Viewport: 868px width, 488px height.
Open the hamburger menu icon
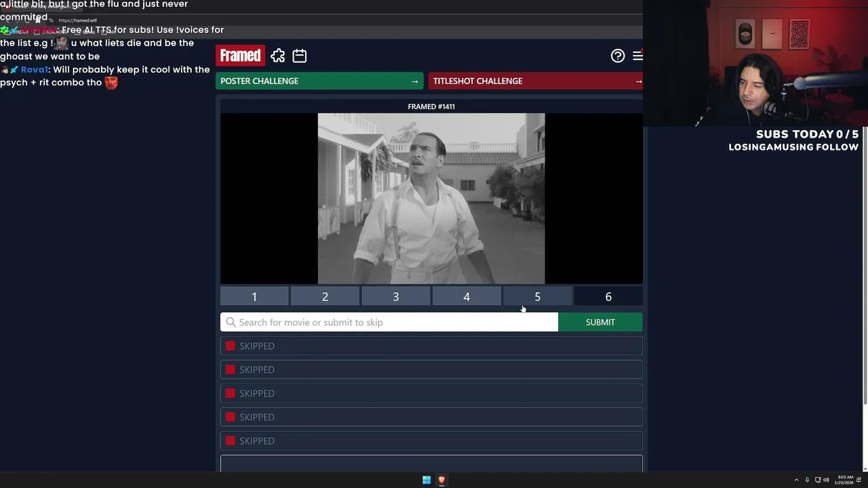tap(637, 56)
